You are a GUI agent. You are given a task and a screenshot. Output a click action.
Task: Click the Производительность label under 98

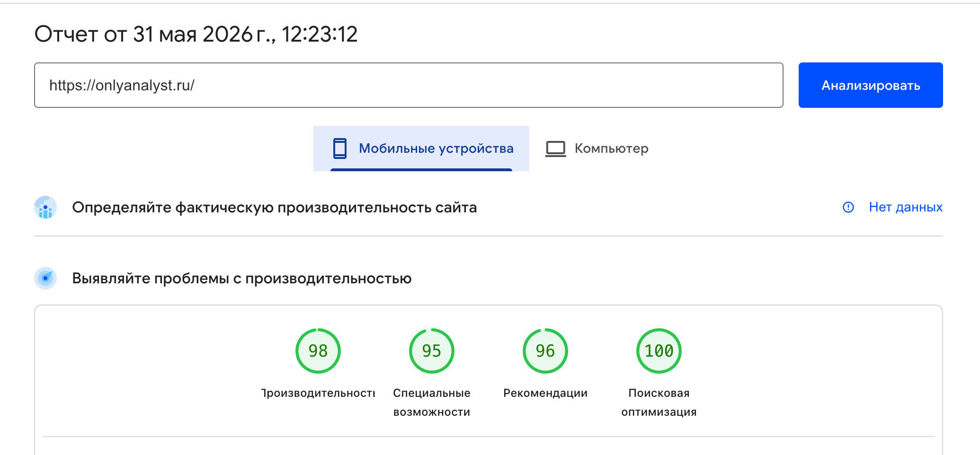(x=318, y=393)
